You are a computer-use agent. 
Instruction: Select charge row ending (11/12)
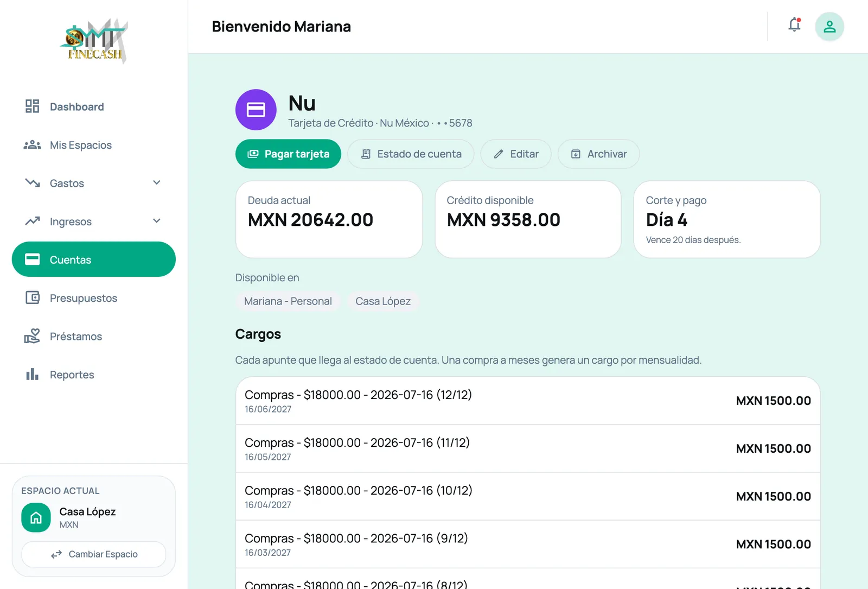point(528,448)
